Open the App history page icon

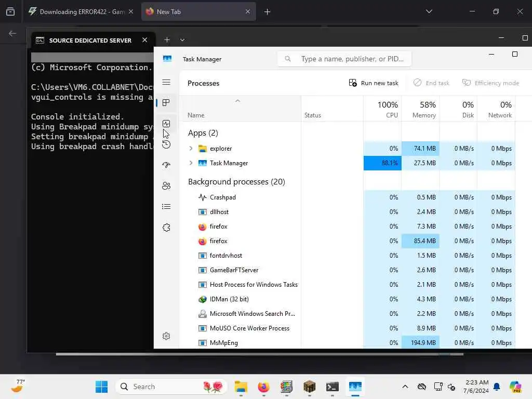point(166,144)
